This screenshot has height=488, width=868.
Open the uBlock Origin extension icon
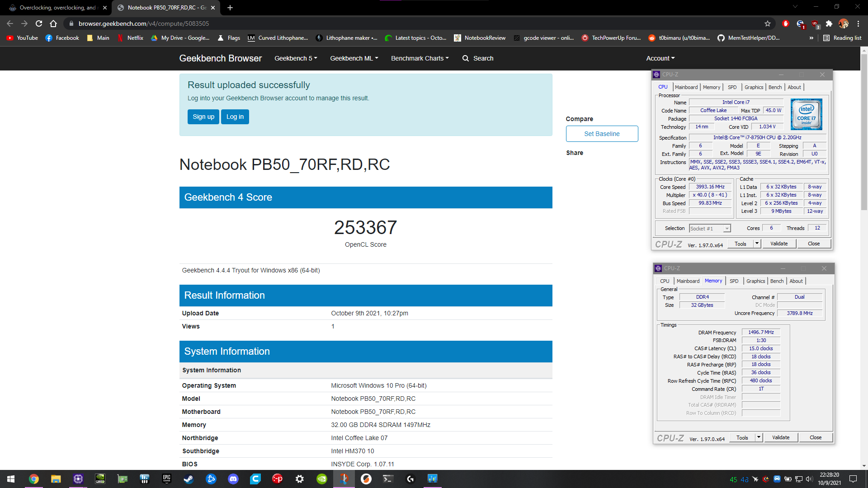click(x=815, y=23)
